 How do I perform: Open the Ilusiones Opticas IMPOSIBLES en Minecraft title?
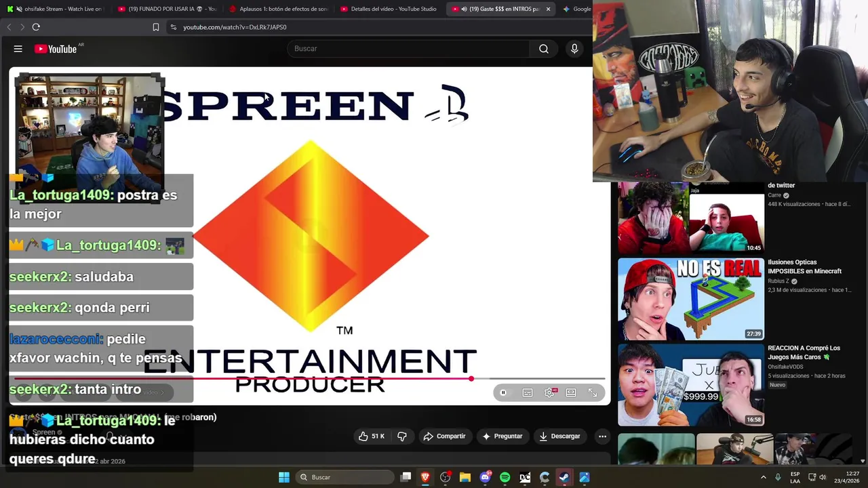(805, 266)
